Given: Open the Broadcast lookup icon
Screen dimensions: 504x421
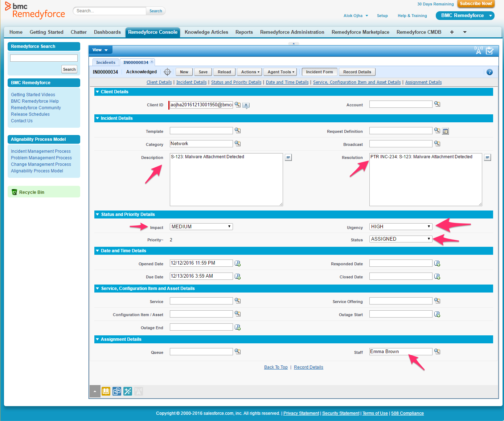Looking at the screenshot, I should pyautogui.click(x=437, y=144).
